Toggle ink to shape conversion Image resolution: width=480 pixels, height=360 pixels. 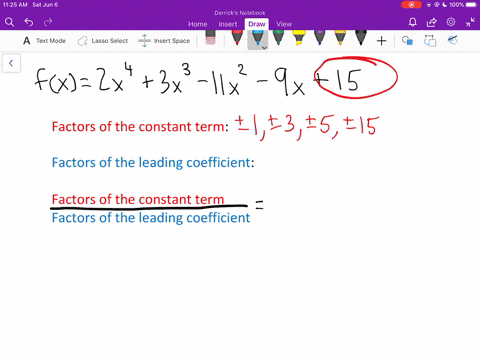coord(430,41)
